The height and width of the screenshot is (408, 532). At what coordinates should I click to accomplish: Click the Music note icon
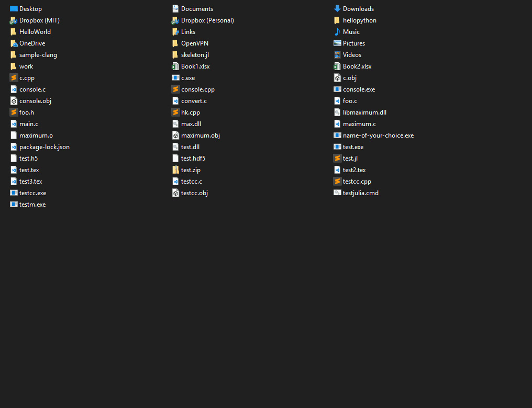pyautogui.click(x=337, y=32)
